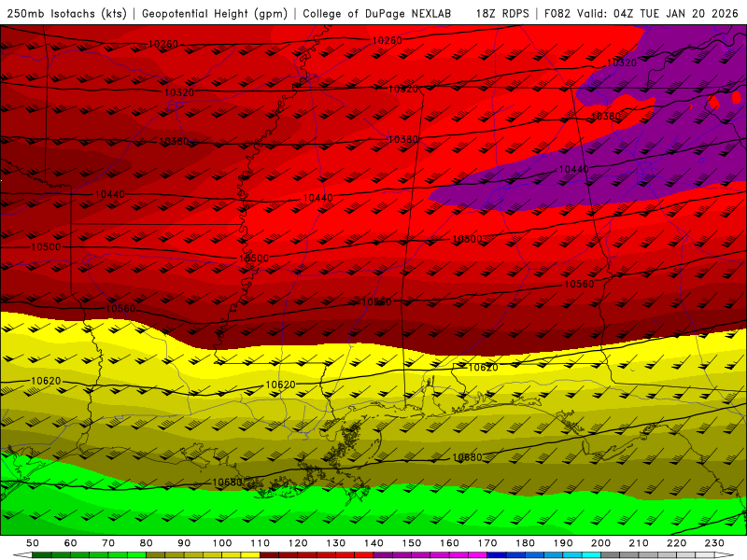The height and width of the screenshot is (560, 747).
Task: Click the 60 knot scale label
Action: coord(71,543)
